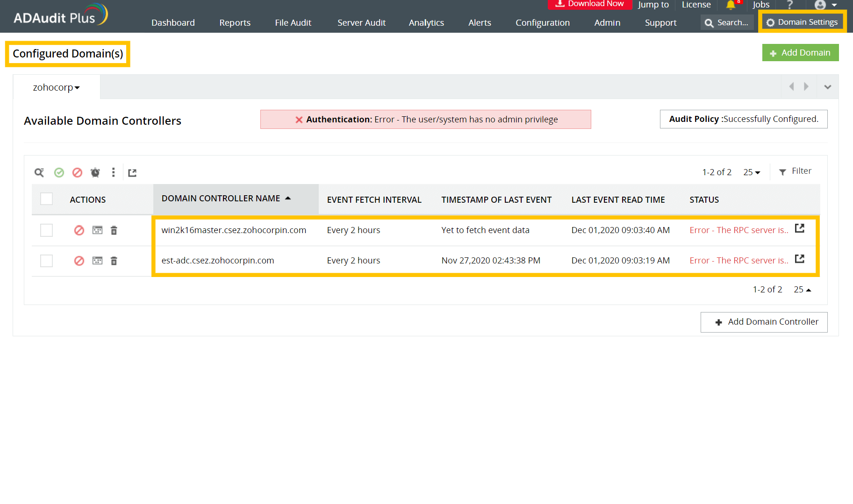
Task: Click the Add Domain button
Action: [800, 53]
